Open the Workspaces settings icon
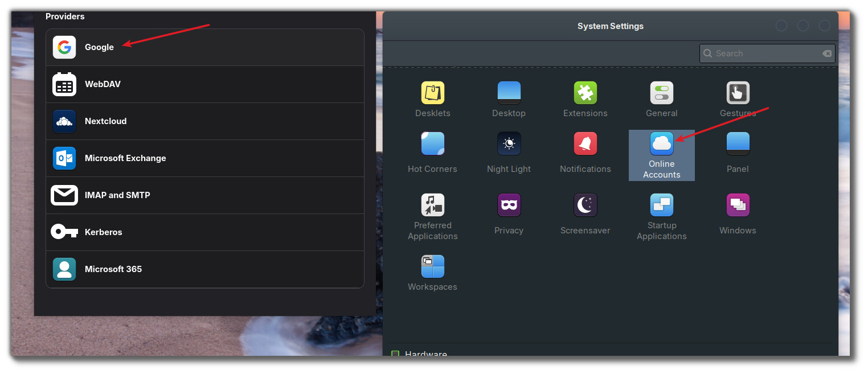Image resolution: width=868 pixels, height=374 pixels. point(432,267)
